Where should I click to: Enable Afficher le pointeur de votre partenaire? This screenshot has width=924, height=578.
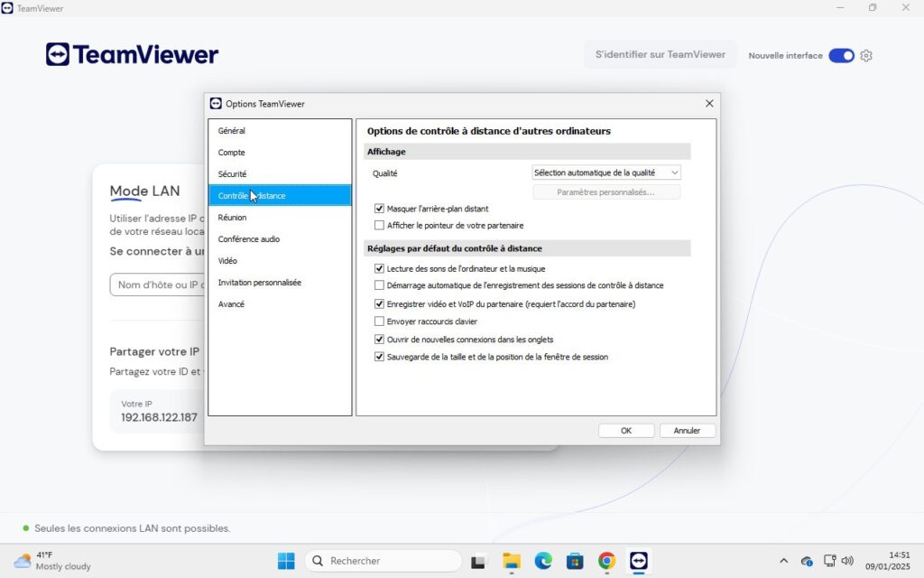coord(379,225)
